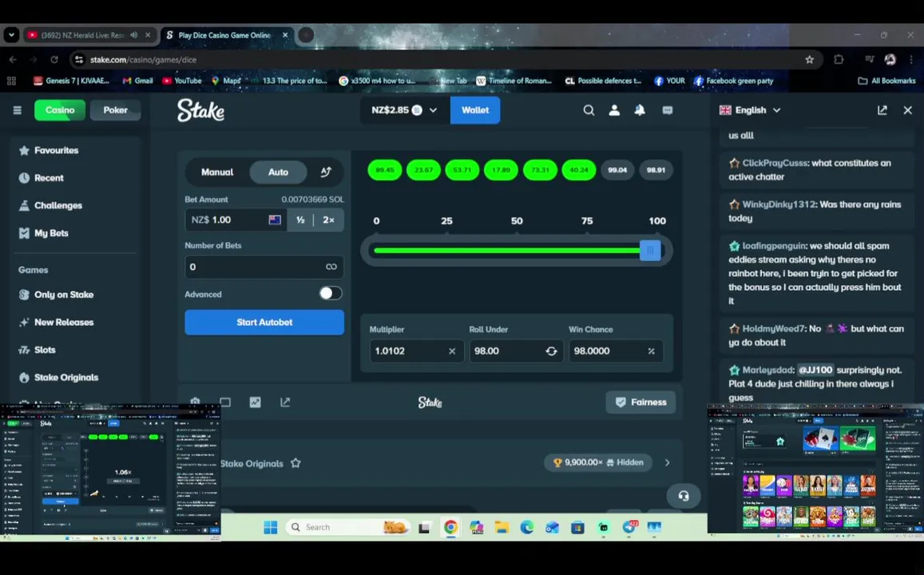Open the user profile icon
The height and width of the screenshot is (575, 924).
pos(614,110)
